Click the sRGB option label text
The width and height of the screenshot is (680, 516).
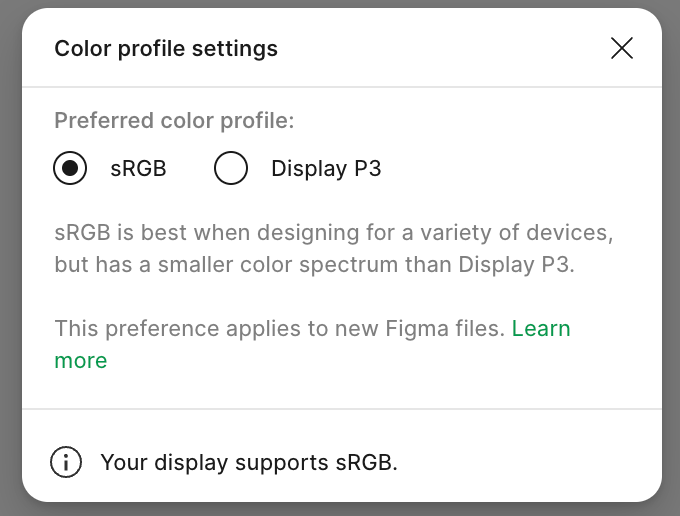138,168
